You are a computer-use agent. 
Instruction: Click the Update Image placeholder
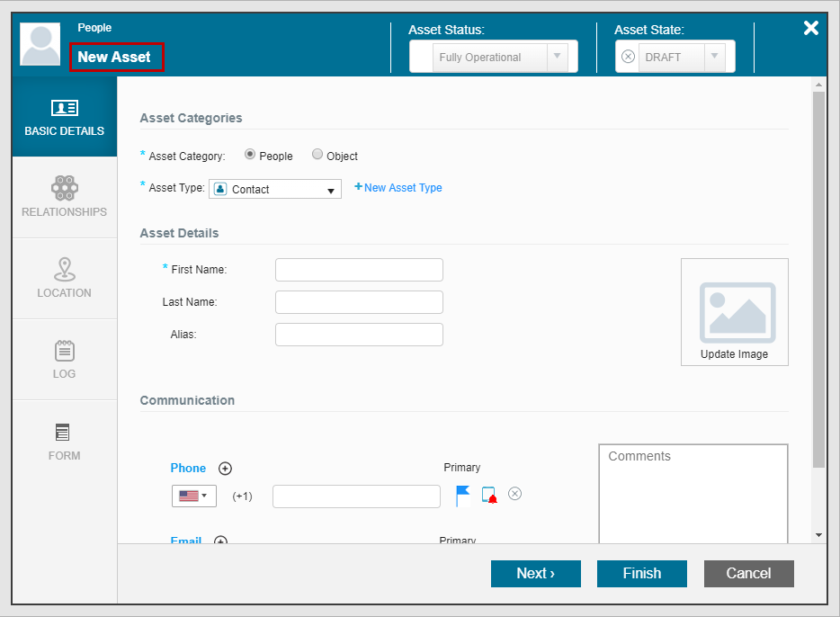[734, 312]
